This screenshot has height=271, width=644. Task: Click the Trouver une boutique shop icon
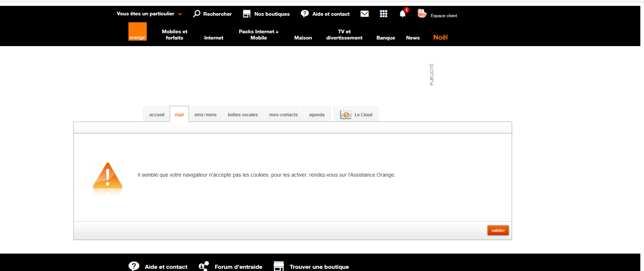point(279,266)
